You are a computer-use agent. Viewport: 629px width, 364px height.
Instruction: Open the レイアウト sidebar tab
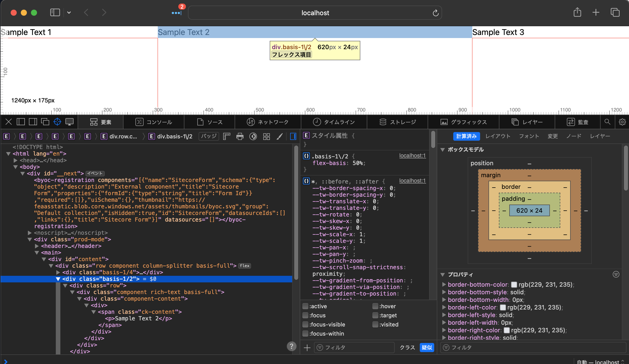(498, 136)
